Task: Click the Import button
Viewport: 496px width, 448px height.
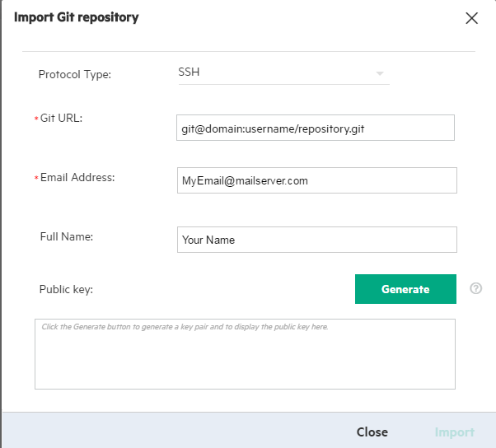Action: (x=454, y=432)
